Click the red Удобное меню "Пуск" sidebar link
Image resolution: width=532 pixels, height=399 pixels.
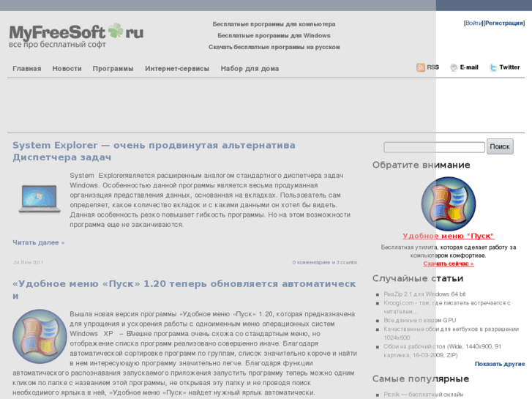pyautogui.click(x=448, y=236)
